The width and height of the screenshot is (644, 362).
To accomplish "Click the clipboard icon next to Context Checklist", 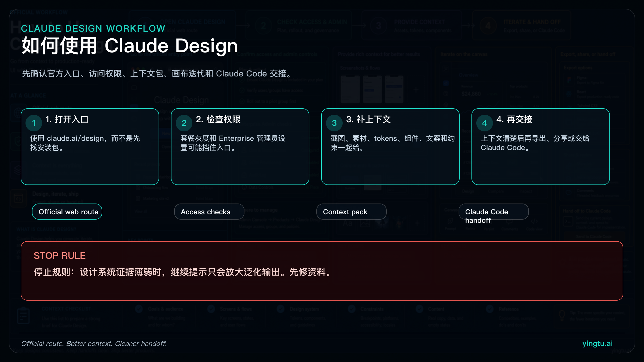I will click(x=24, y=315).
